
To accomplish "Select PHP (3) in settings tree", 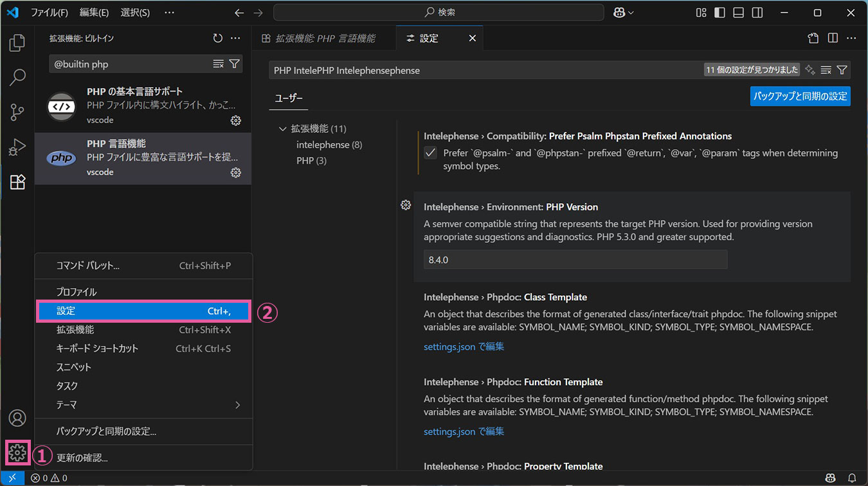I will pos(311,161).
